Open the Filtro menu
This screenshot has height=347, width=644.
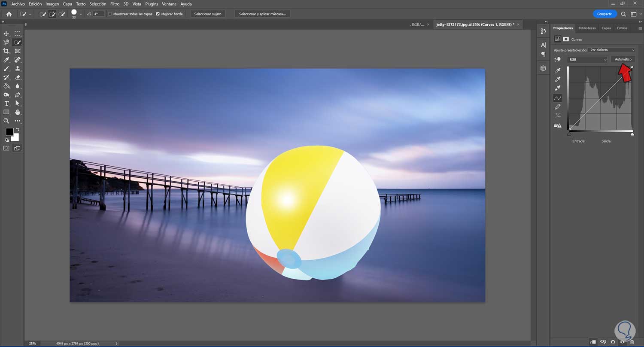click(115, 4)
